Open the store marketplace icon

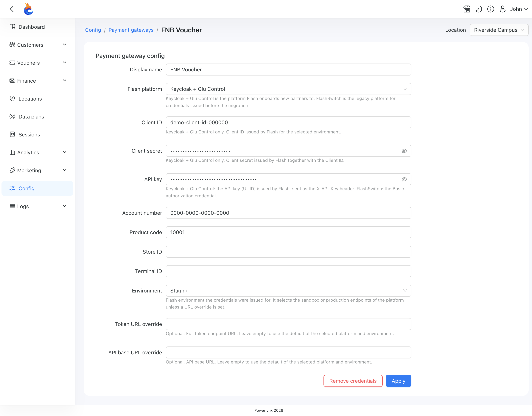coord(467,9)
